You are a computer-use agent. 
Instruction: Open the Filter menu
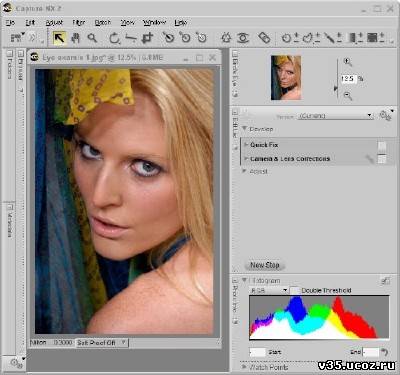(x=79, y=23)
